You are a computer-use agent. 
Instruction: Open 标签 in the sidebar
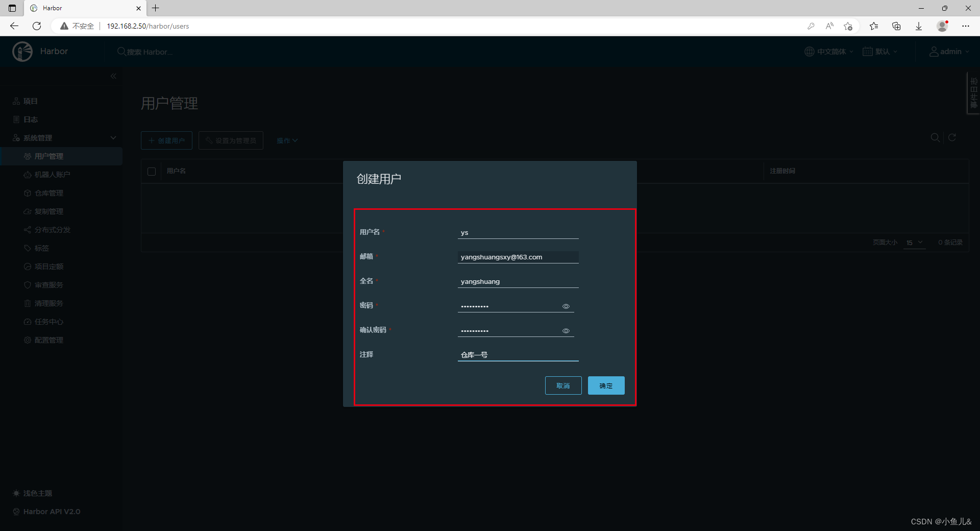[x=42, y=248]
